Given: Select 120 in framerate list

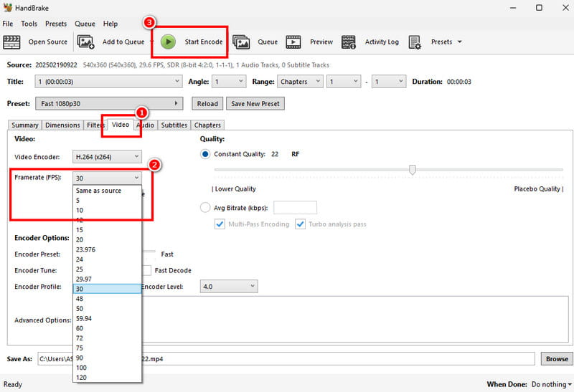Looking at the screenshot, I should (107, 378).
